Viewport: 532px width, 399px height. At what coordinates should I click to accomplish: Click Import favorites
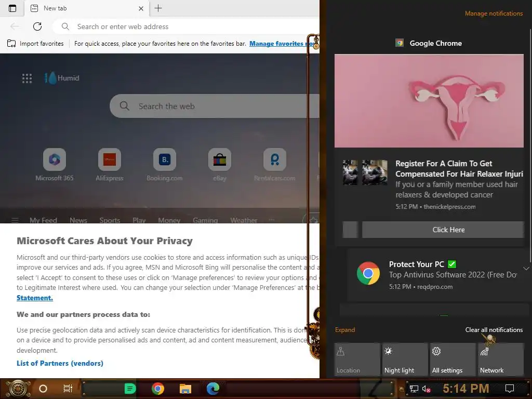(35, 44)
